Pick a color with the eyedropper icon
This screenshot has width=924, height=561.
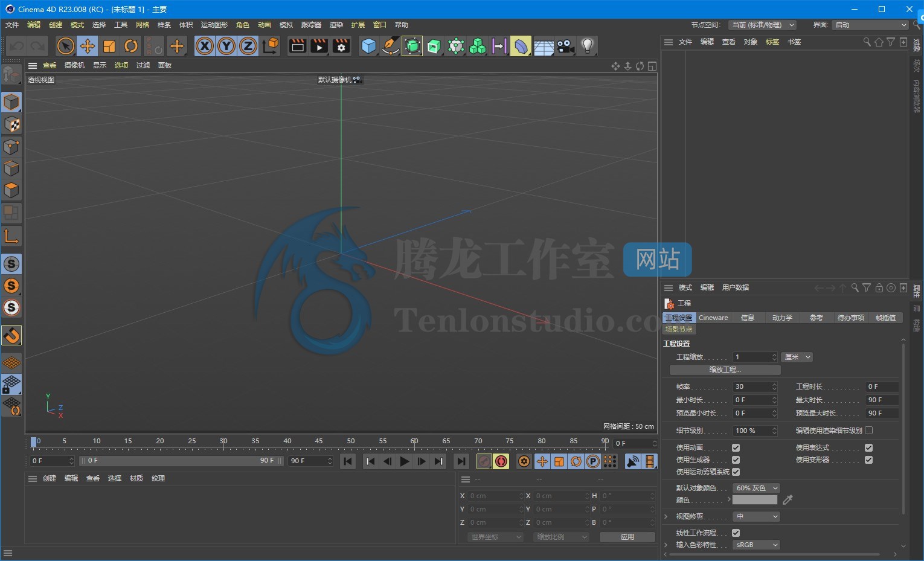(x=788, y=500)
